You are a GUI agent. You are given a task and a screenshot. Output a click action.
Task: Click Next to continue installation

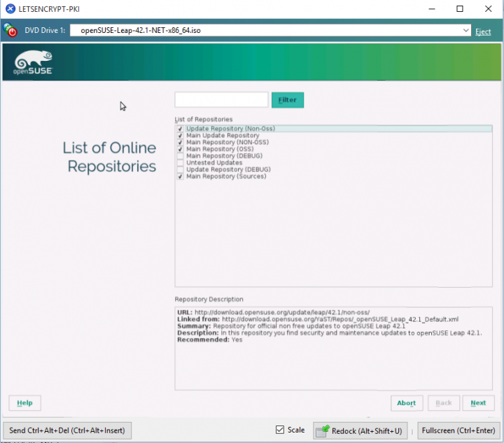[478, 403]
